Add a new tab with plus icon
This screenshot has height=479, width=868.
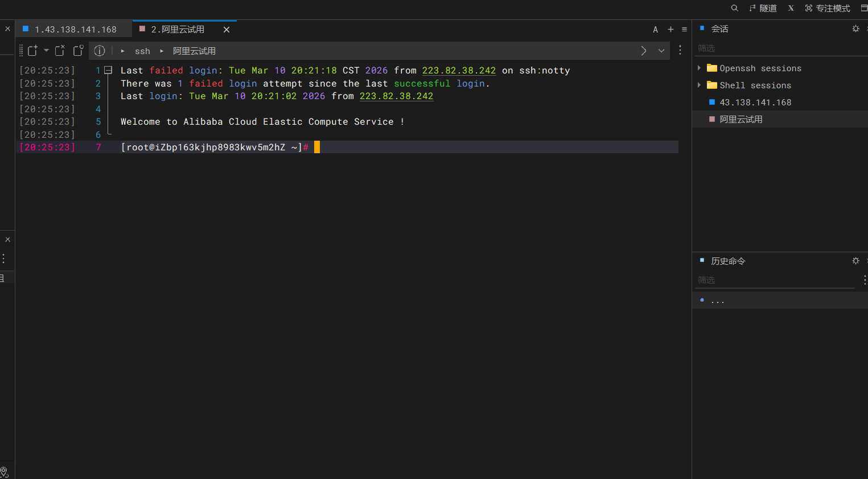coord(670,30)
